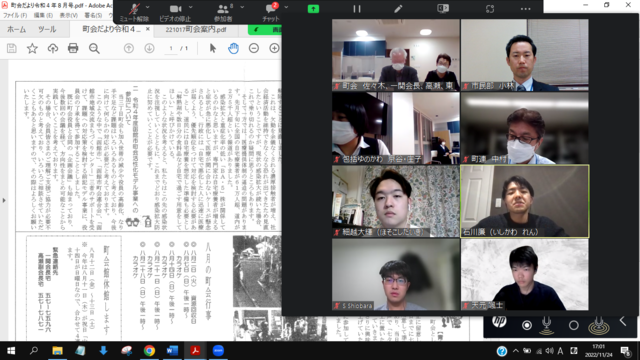Select the 町会 佐々木 participant video

pyautogui.click(x=396, y=55)
